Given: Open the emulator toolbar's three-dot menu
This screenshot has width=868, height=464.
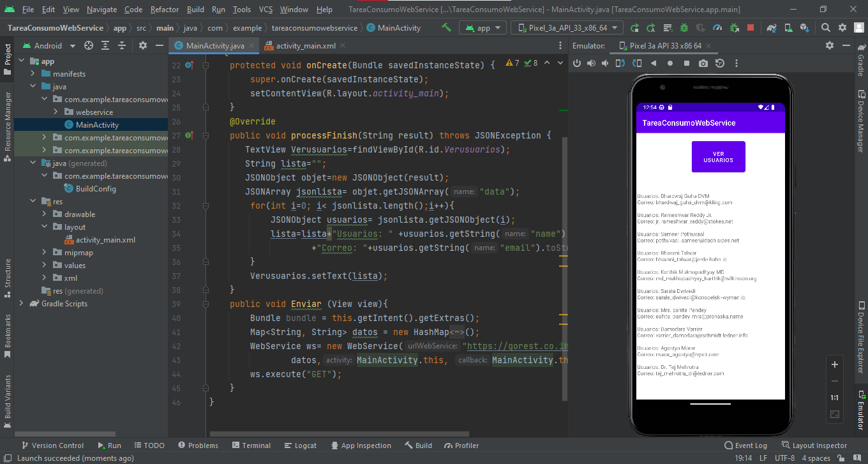Looking at the screenshot, I should click(x=737, y=63).
